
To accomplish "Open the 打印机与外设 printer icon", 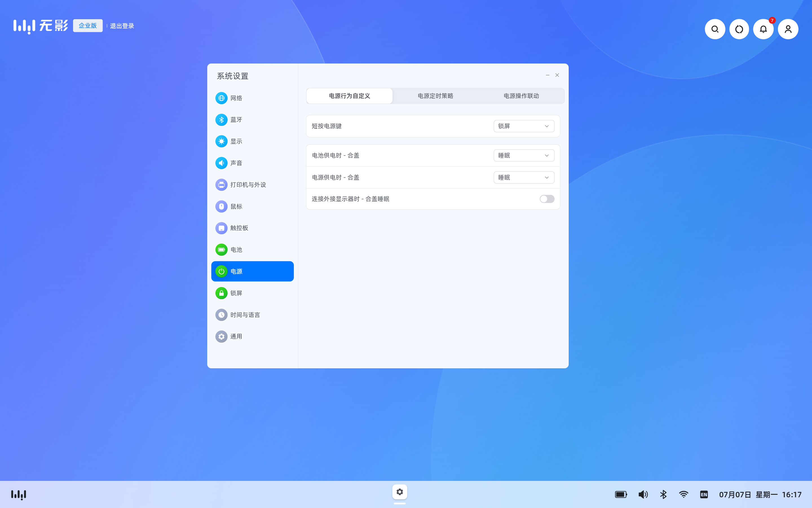I will 221,185.
